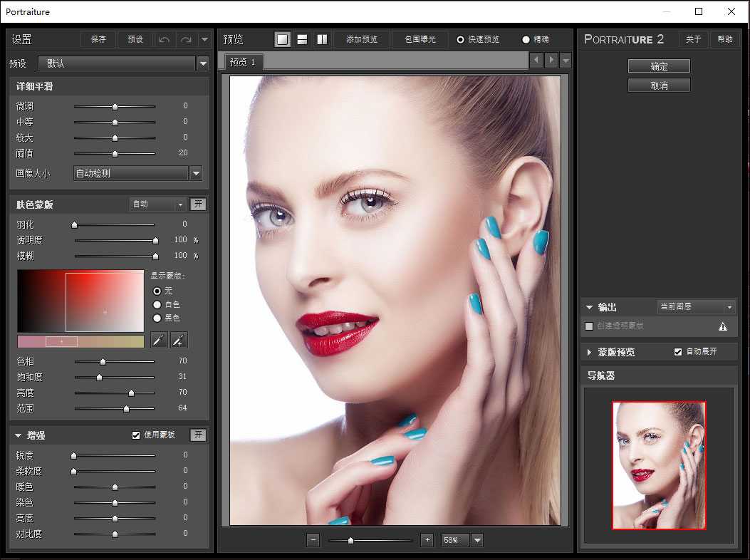
Task: Click the zoom out minus button
Action: point(313,540)
